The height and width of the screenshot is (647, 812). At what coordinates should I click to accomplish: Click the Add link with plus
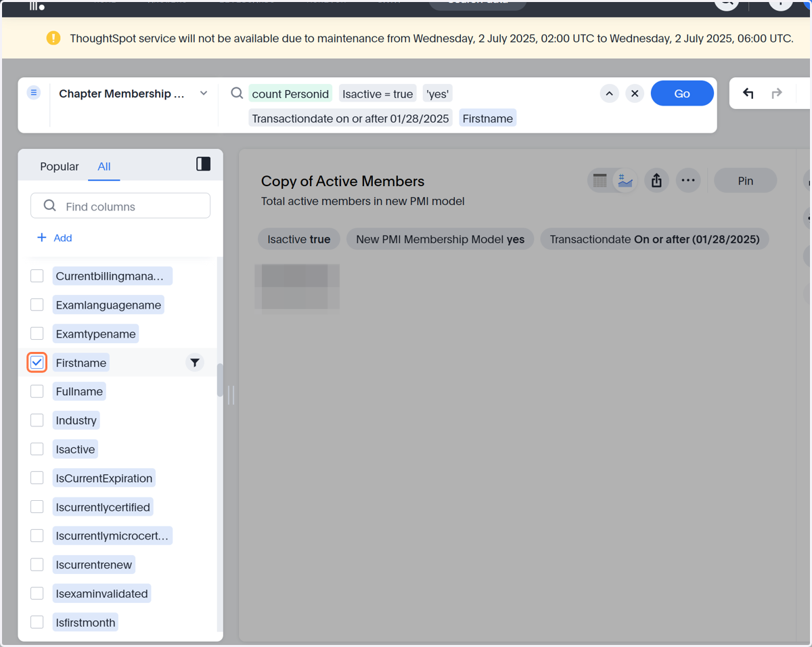(54, 238)
